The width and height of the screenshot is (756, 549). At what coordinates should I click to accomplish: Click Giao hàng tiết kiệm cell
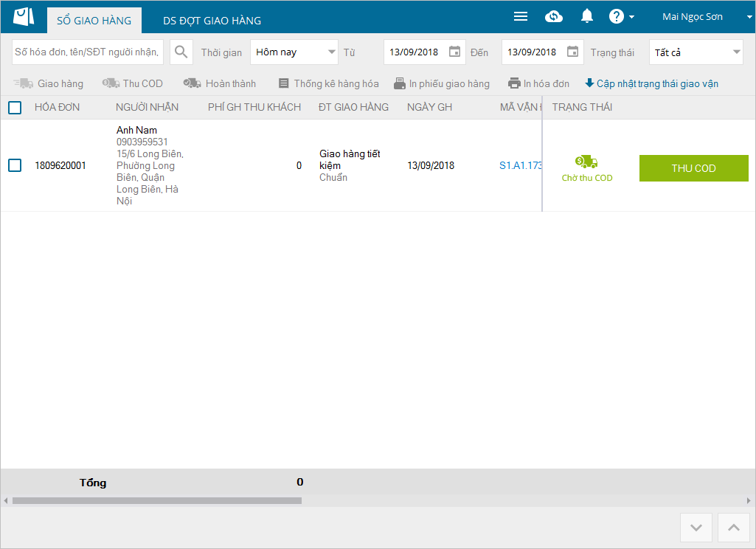tap(350, 159)
